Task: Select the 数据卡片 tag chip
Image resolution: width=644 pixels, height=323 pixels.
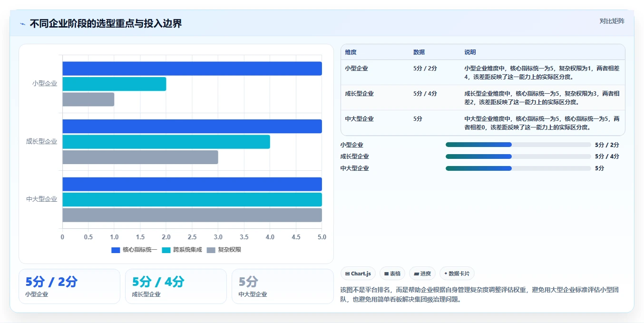Action: pyautogui.click(x=457, y=274)
